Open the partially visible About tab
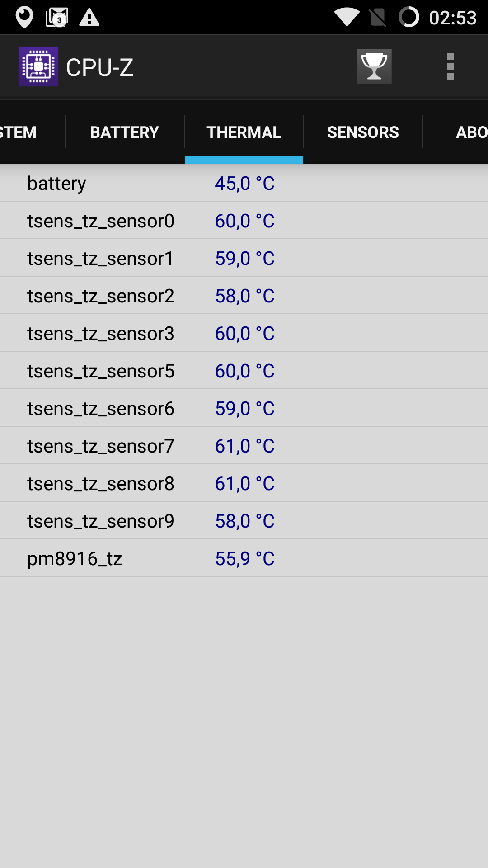Image resolution: width=488 pixels, height=868 pixels. 470,132
